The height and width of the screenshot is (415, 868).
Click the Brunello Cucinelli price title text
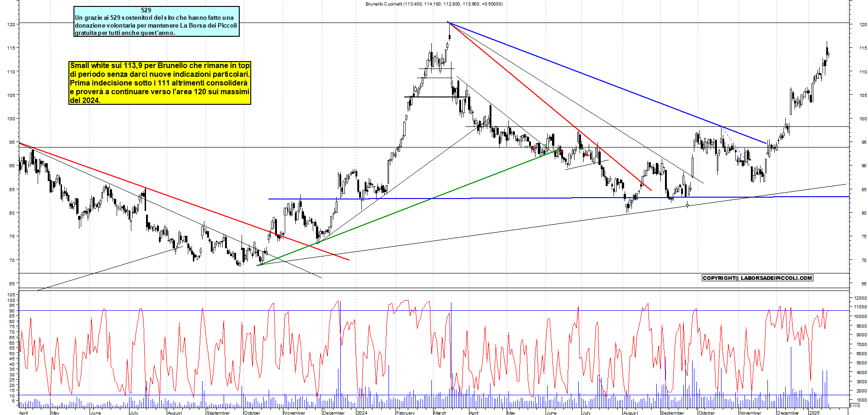[x=434, y=4]
